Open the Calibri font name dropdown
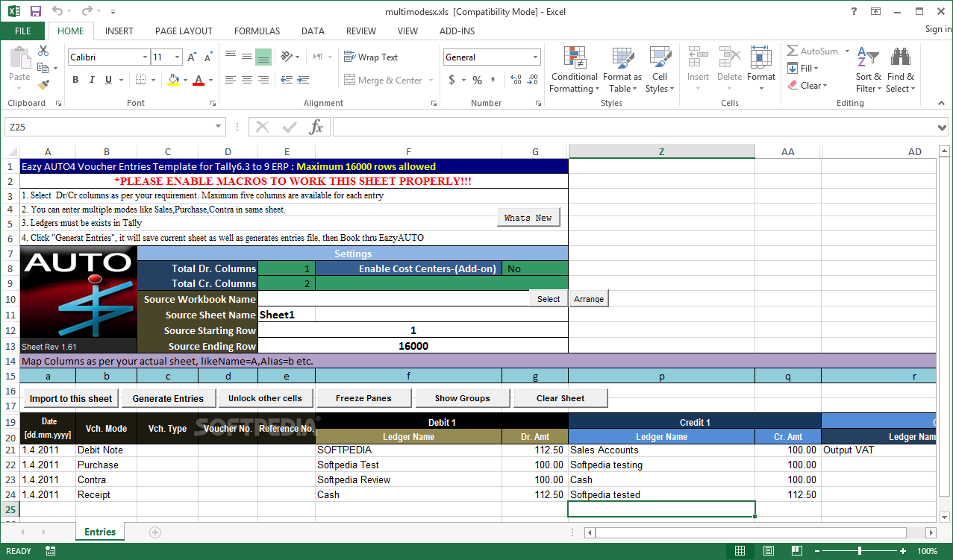This screenshot has height=560, width=953. pyautogui.click(x=145, y=57)
